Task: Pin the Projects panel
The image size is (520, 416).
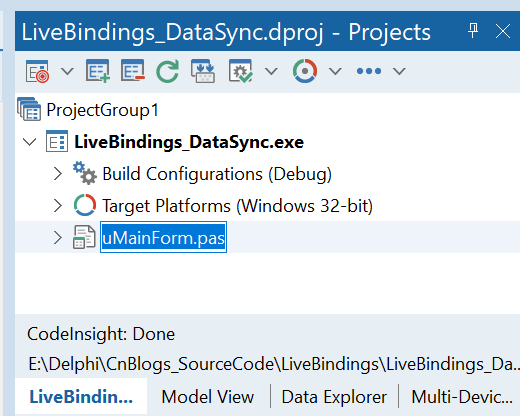Action: point(473,31)
